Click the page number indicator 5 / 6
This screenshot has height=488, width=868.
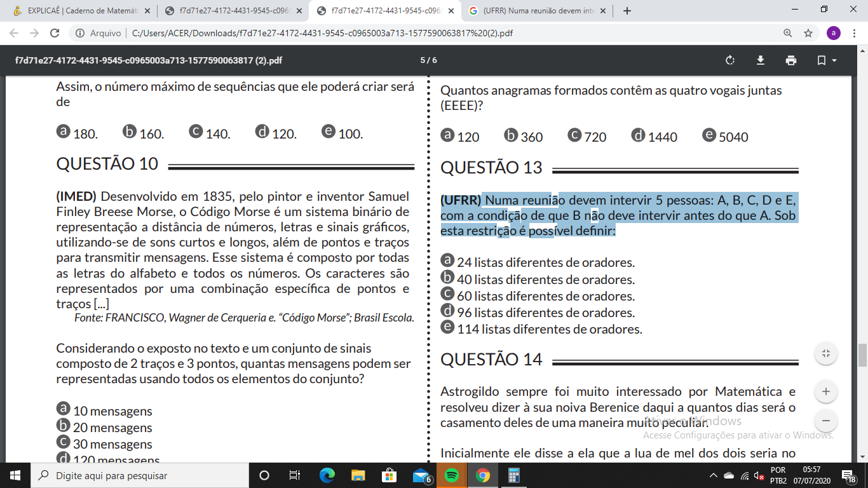(428, 60)
